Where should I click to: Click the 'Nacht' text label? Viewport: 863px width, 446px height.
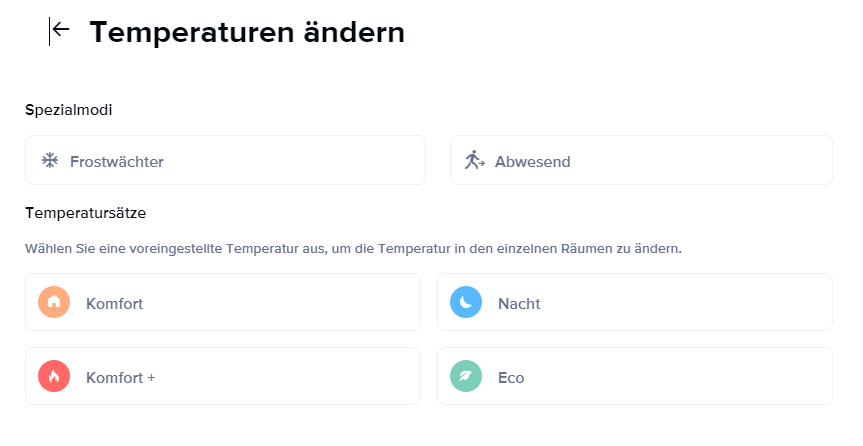click(519, 304)
